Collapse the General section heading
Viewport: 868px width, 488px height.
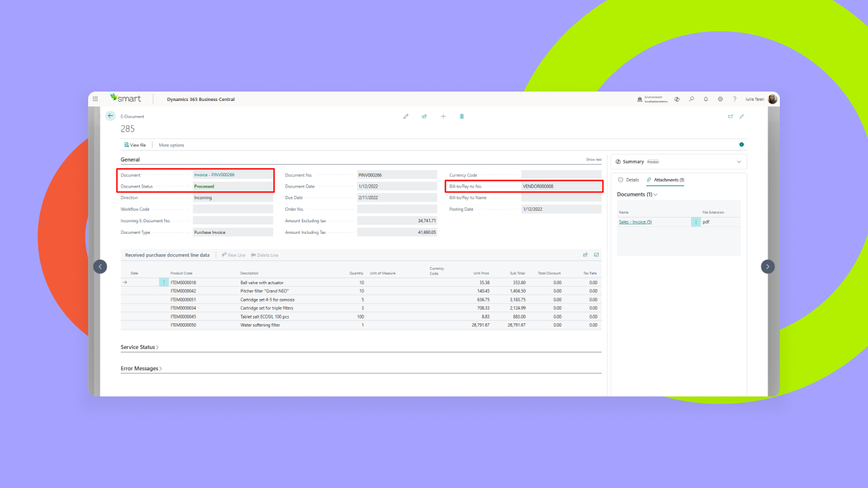click(x=130, y=159)
